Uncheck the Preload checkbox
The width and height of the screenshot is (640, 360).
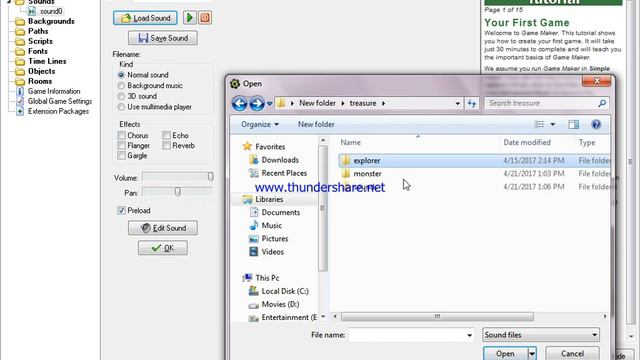[121, 210]
